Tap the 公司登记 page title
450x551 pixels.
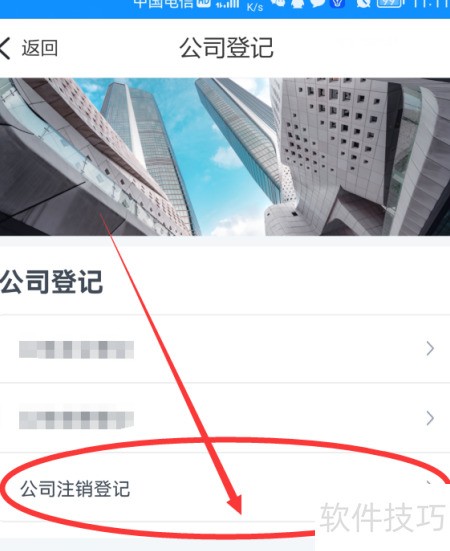pos(227,48)
